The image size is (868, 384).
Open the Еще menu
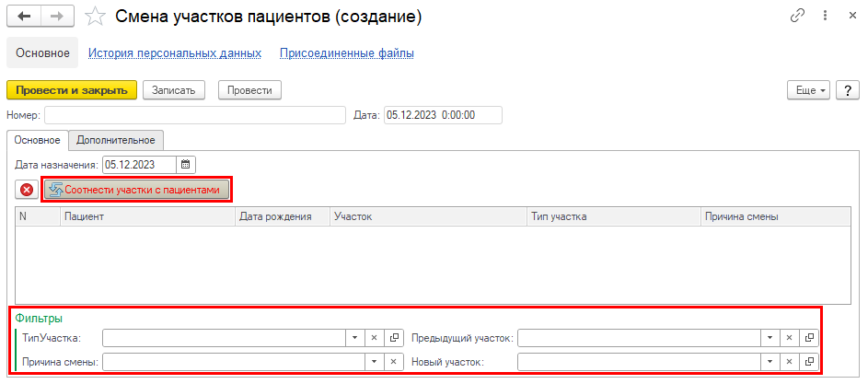pyautogui.click(x=809, y=89)
